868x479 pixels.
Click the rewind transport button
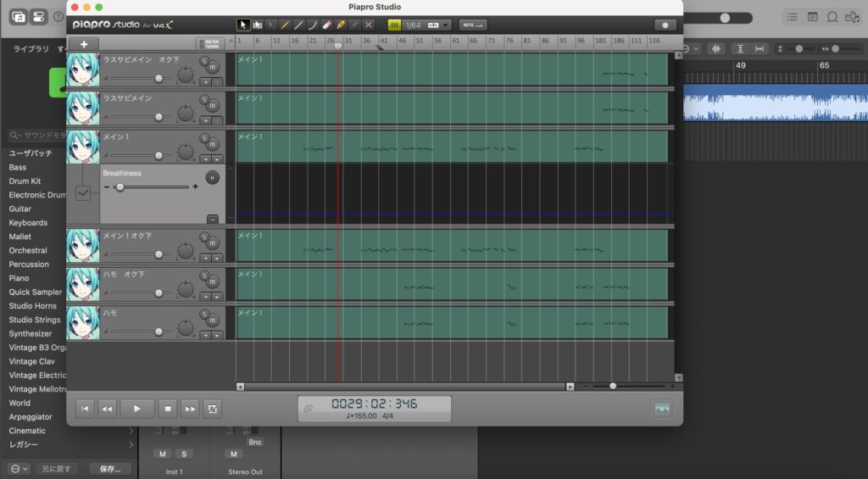click(x=107, y=409)
